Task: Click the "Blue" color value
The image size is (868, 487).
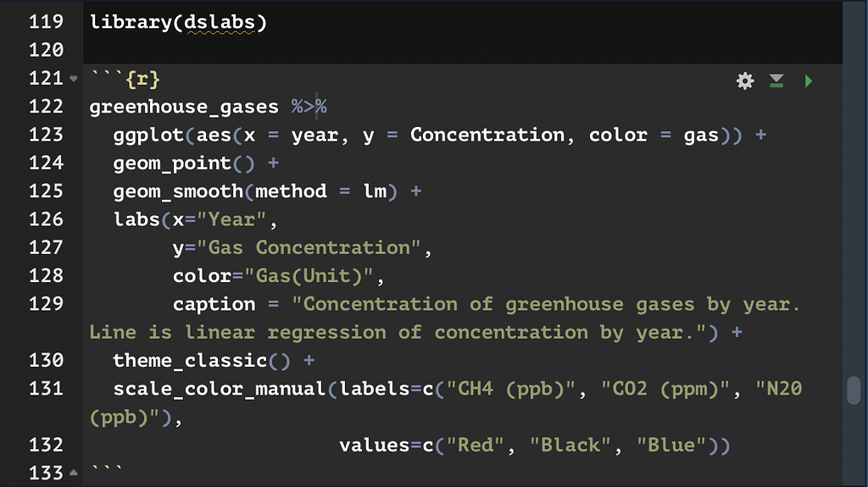Action: (x=671, y=445)
